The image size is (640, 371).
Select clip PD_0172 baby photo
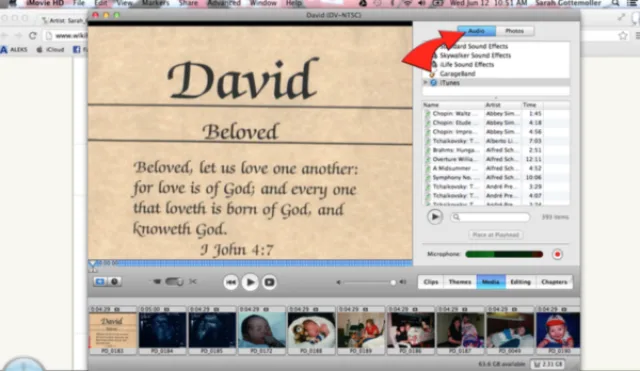click(x=262, y=331)
